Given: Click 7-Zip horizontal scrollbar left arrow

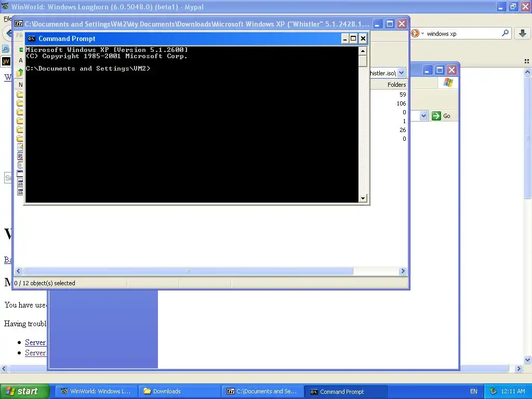Looking at the screenshot, I should pyautogui.click(x=19, y=271).
